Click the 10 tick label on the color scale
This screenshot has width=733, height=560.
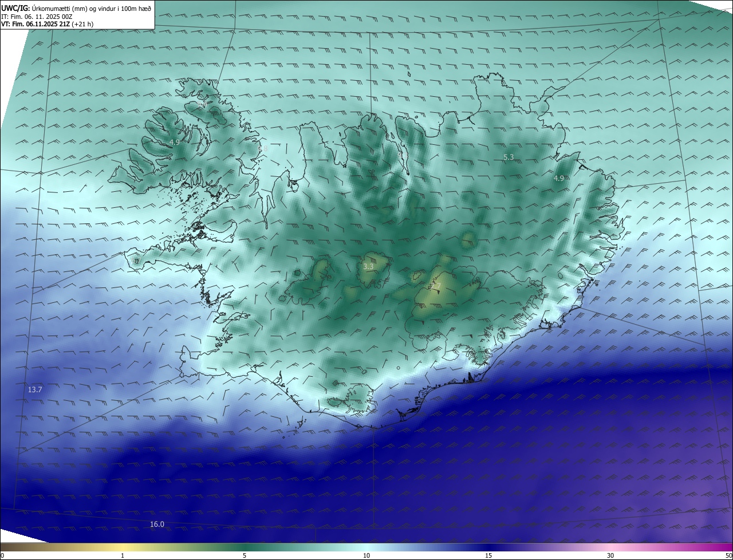pyautogui.click(x=366, y=555)
